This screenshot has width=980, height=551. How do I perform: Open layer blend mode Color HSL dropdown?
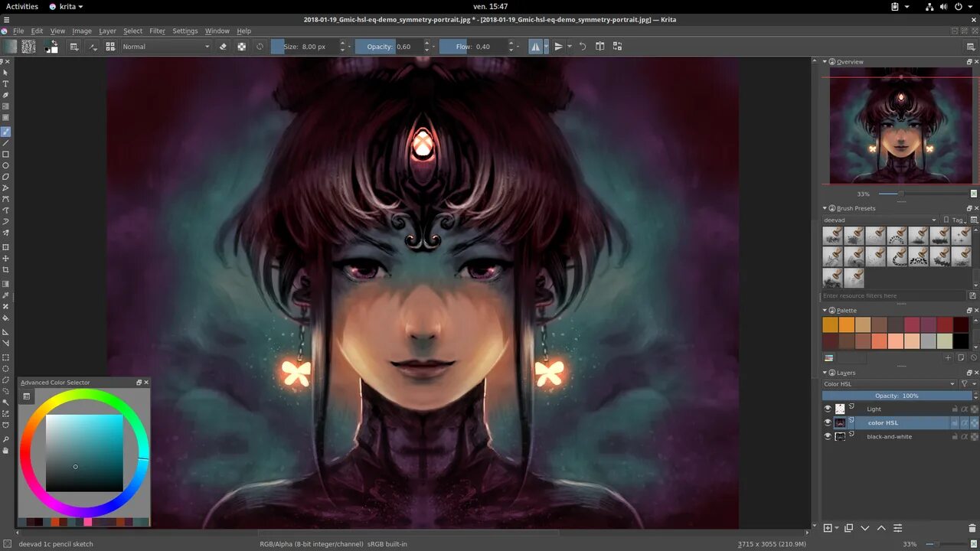click(889, 384)
